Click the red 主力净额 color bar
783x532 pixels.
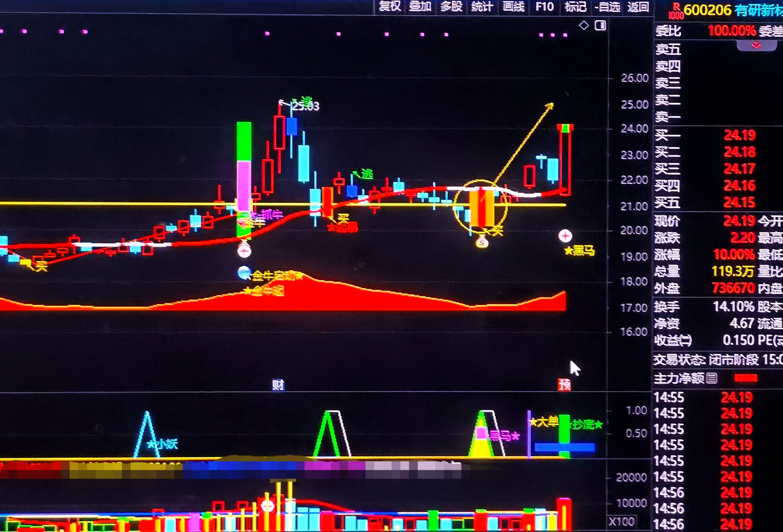tap(745, 378)
